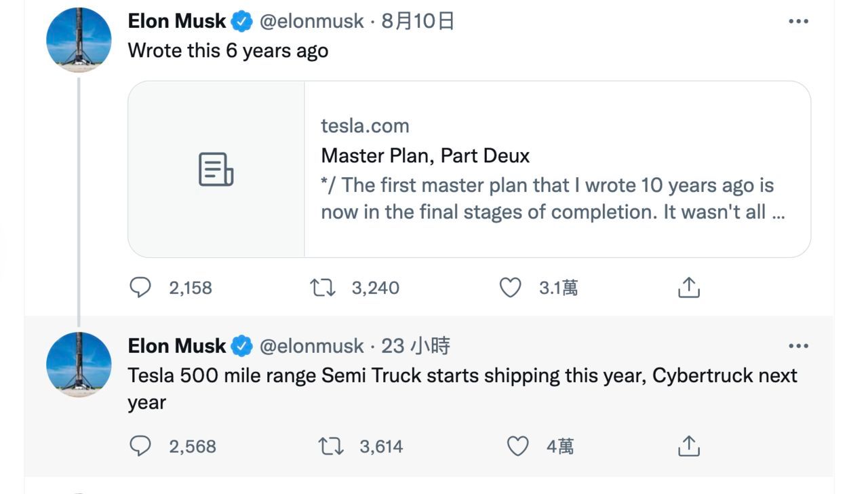This screenshot has height=494, width=868.
Task: Click the document icon in the link preview
Action: pos(216,169)
